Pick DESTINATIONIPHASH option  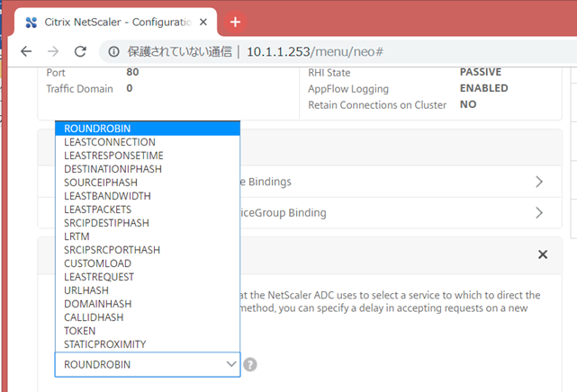coord(148,169)
